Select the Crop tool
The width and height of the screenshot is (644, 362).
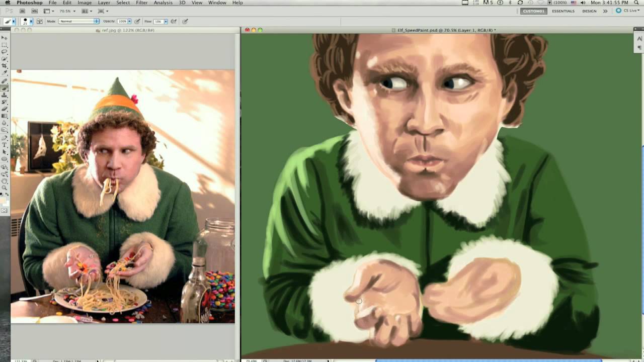[x=5, y=66]
